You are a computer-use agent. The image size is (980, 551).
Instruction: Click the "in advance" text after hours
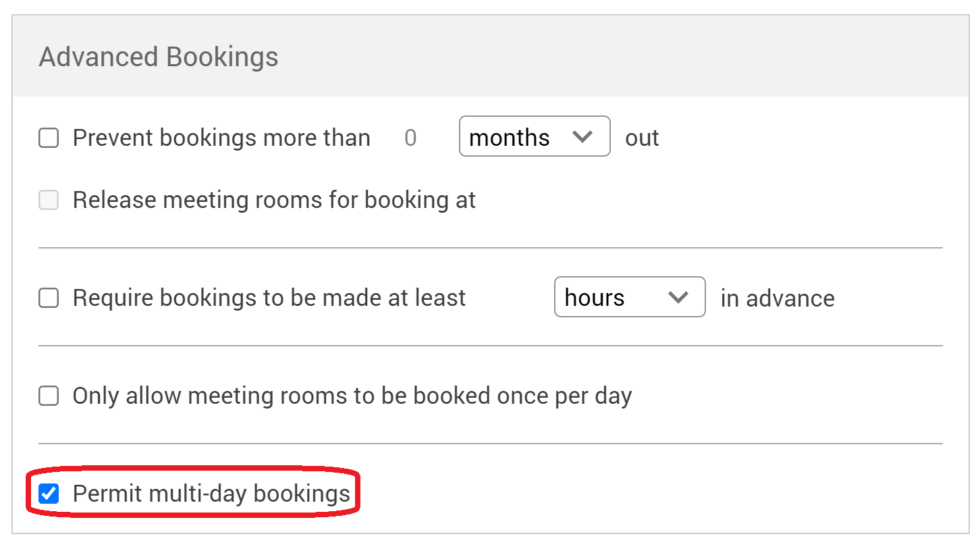pos(778,298)
